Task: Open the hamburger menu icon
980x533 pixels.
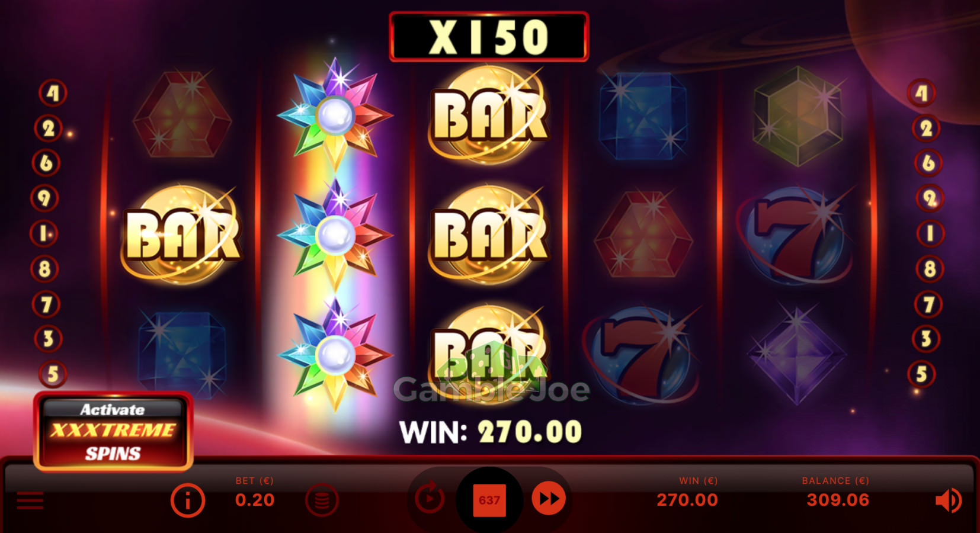Action: click(30, 500)
